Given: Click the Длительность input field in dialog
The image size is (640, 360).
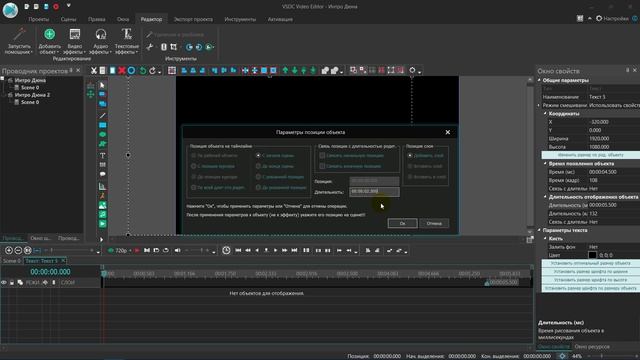Looking at the screenshot, I should [x=374, y=191].
